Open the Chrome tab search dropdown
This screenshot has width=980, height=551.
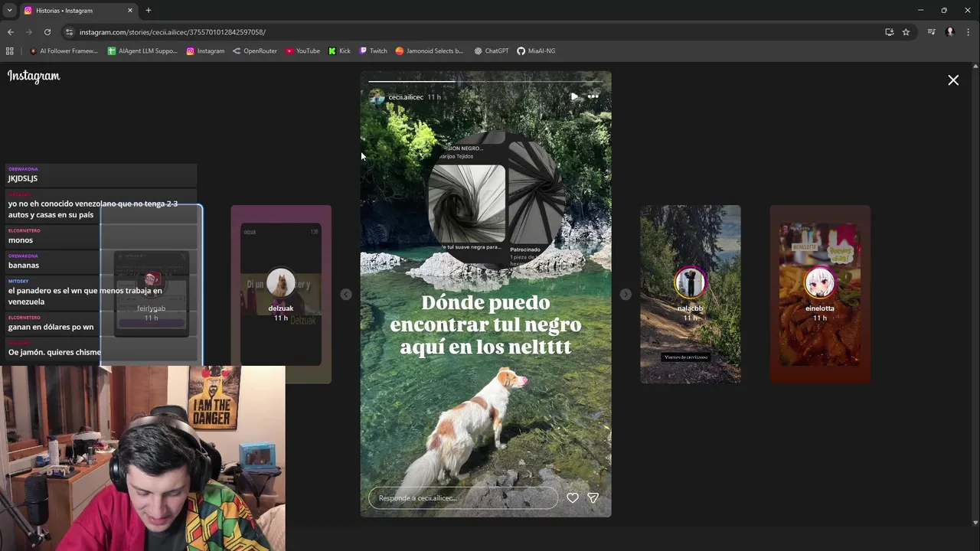pyautogui.click(x=9, y=10)
